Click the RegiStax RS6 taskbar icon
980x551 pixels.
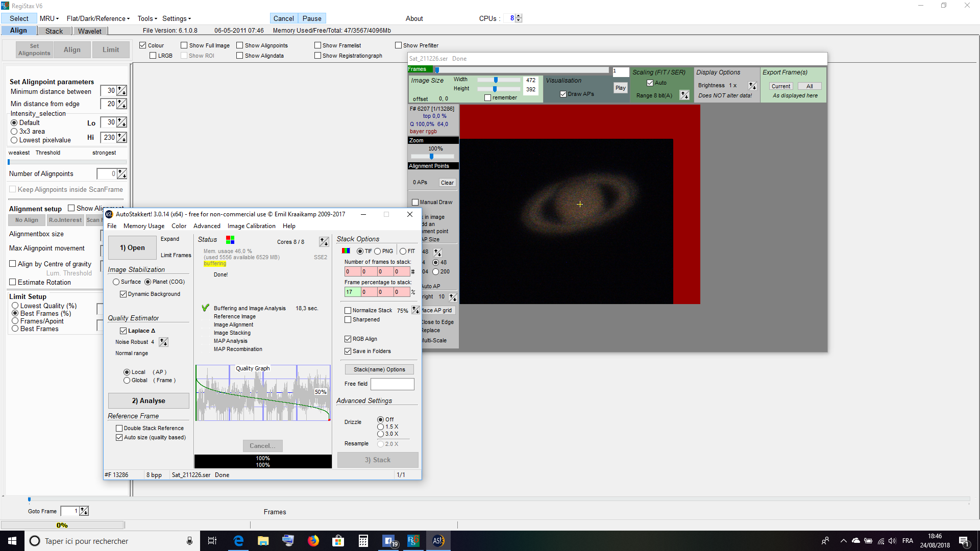413,541
